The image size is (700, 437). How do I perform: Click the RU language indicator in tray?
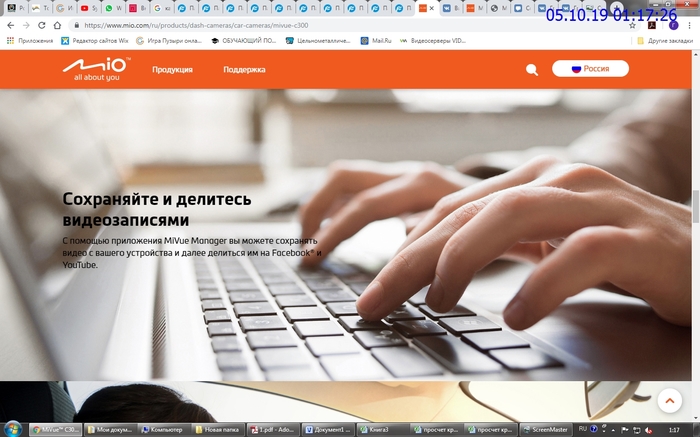[583, 429]
